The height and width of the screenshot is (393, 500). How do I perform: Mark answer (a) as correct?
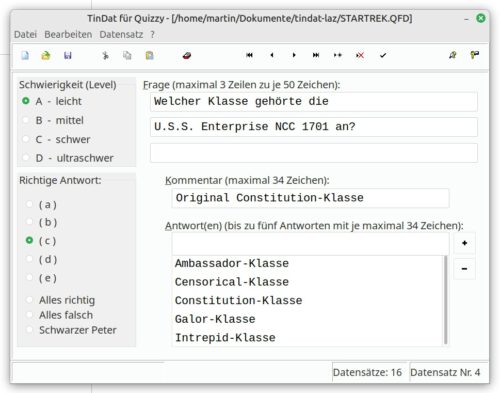[x=41, y=204]
